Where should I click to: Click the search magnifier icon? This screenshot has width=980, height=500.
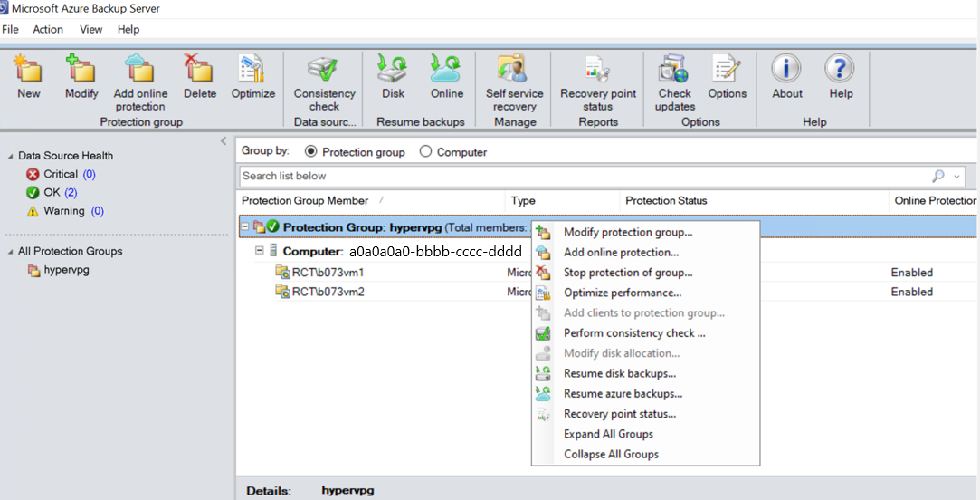[937, 176]
